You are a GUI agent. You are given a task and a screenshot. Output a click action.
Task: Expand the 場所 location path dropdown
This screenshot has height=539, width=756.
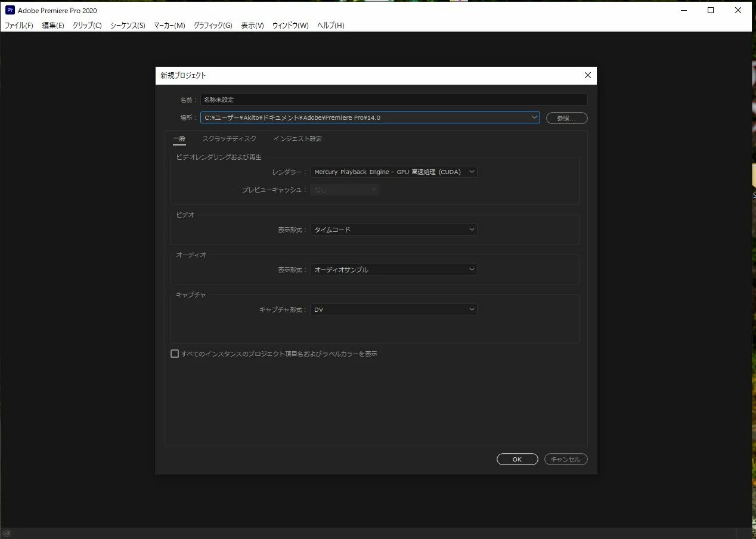click(535, 117)
